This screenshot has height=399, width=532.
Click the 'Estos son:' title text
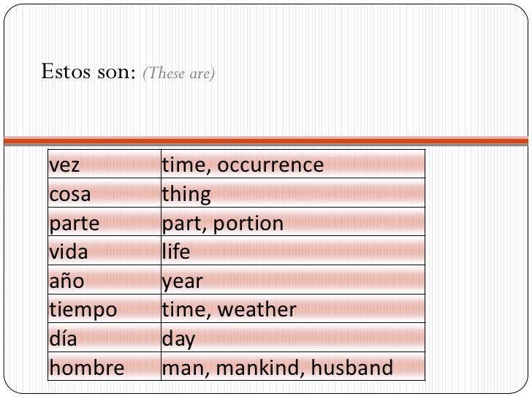click(88, 72)
